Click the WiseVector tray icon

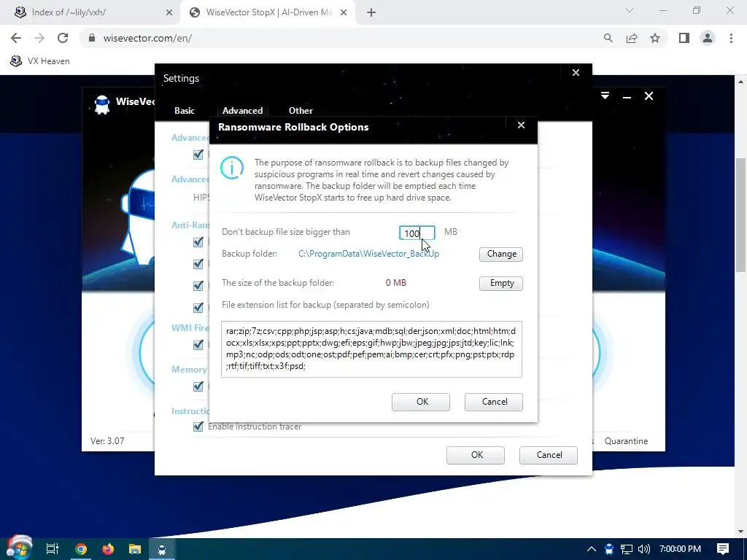coord(609,549)
